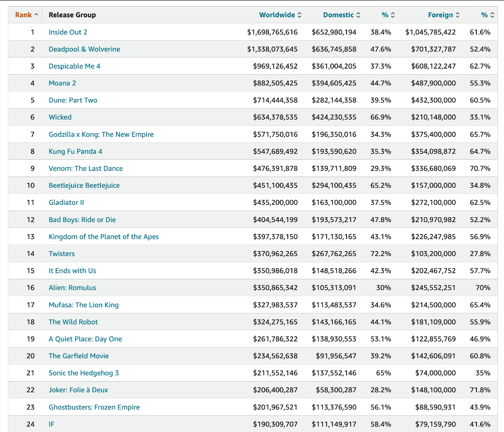Select domestic value $636,745,858
Screen dimensions: 504x432
(334, 49)
